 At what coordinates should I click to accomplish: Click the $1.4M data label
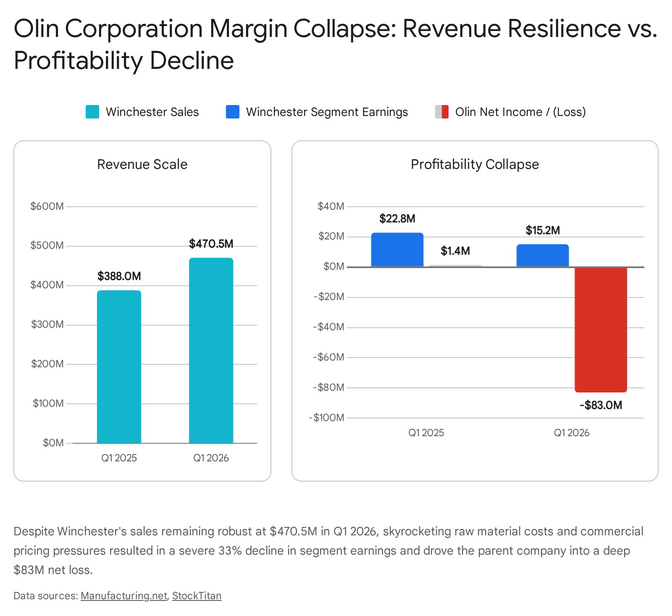pyautogui.click(x=455, y=251)
